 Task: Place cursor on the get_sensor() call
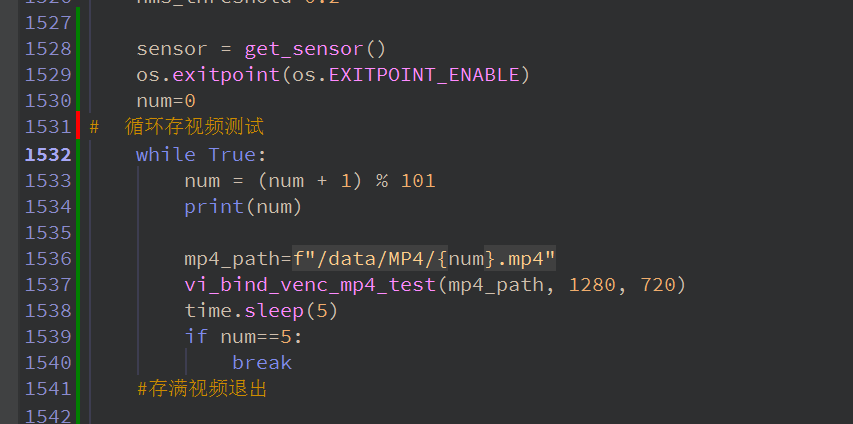[x=315, y=48]
